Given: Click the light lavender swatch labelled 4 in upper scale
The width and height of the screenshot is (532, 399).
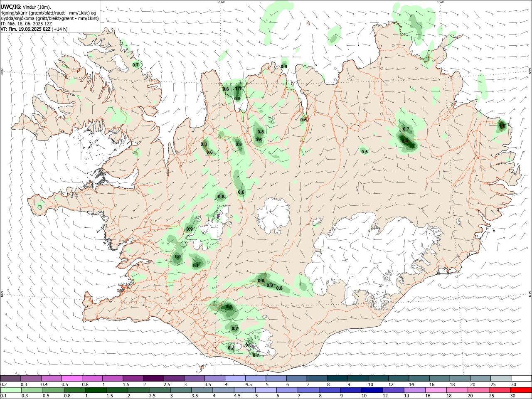Looking at the screenshot, I should coord(235,378).
